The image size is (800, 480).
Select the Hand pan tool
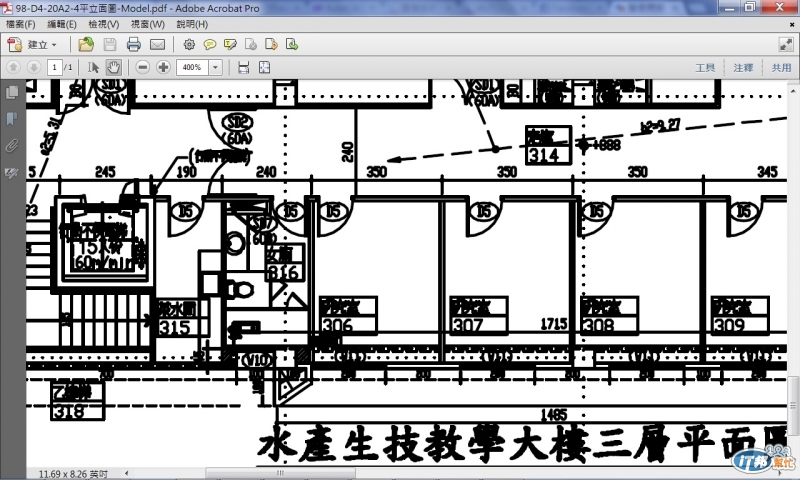(x=113, y=67)
